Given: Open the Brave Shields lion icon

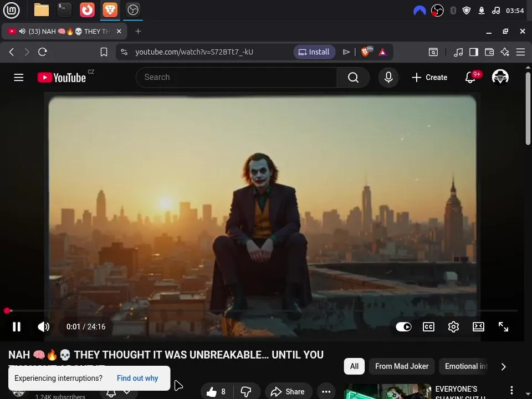Looking at the screenshot, I should [366, 52].
